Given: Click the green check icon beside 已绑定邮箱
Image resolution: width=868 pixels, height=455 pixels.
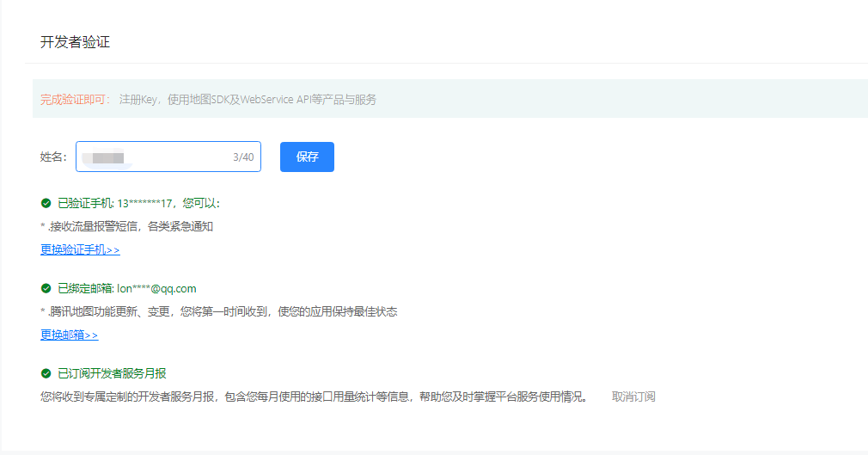Looking at the screenshot, I should click(46, 288).
